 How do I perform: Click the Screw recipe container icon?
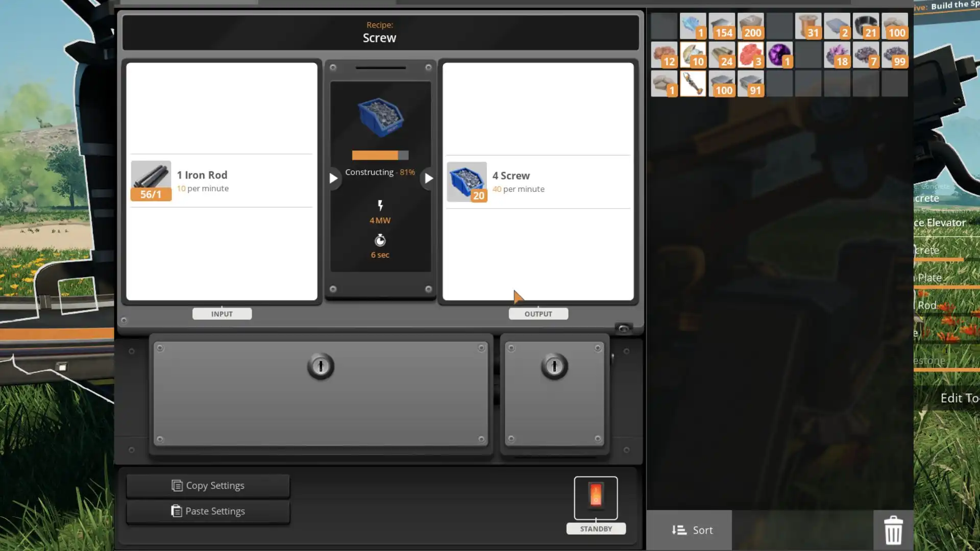click(380, 118)
